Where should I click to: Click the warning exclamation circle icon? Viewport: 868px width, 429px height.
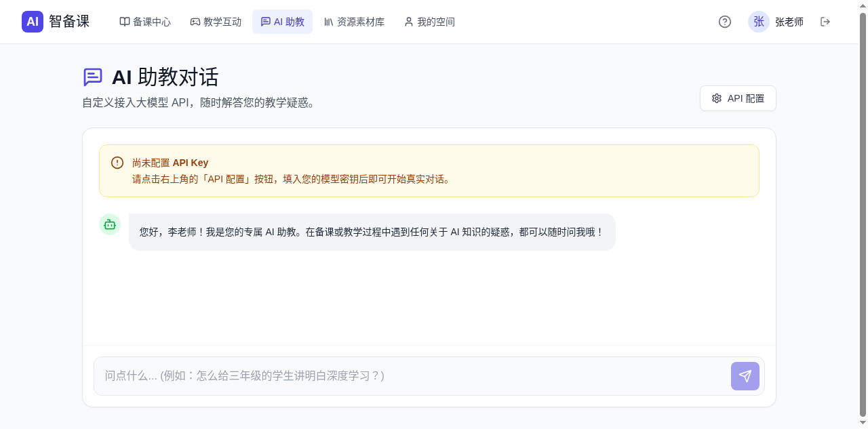click(x=117, y=163)
